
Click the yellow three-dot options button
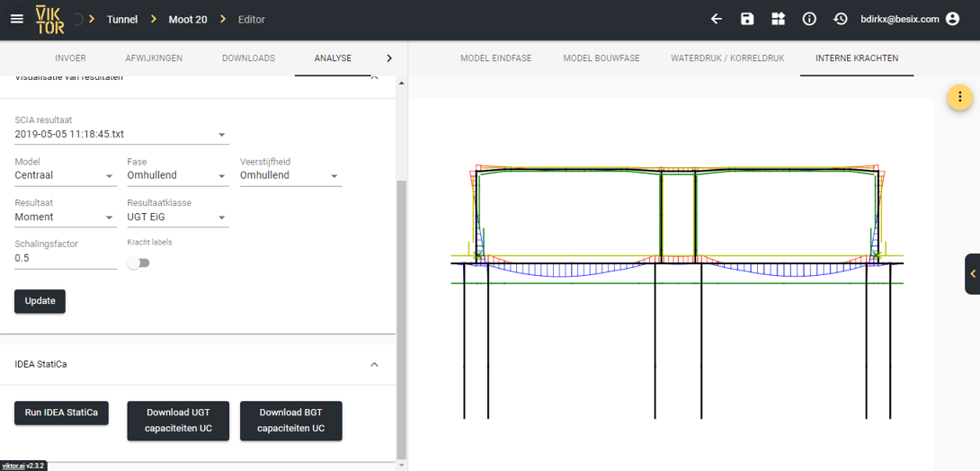[959, 97]
